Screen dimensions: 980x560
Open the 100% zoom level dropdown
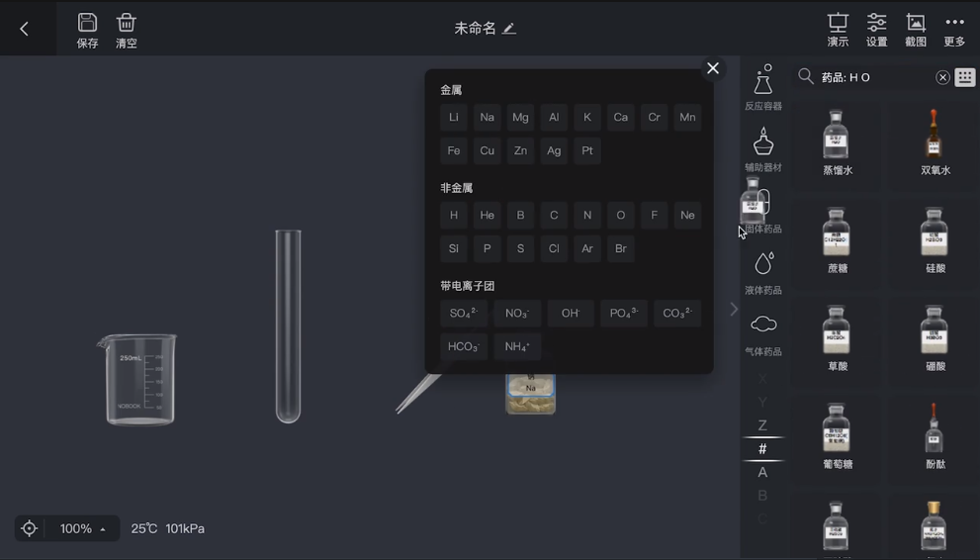[x=83, y=528]
